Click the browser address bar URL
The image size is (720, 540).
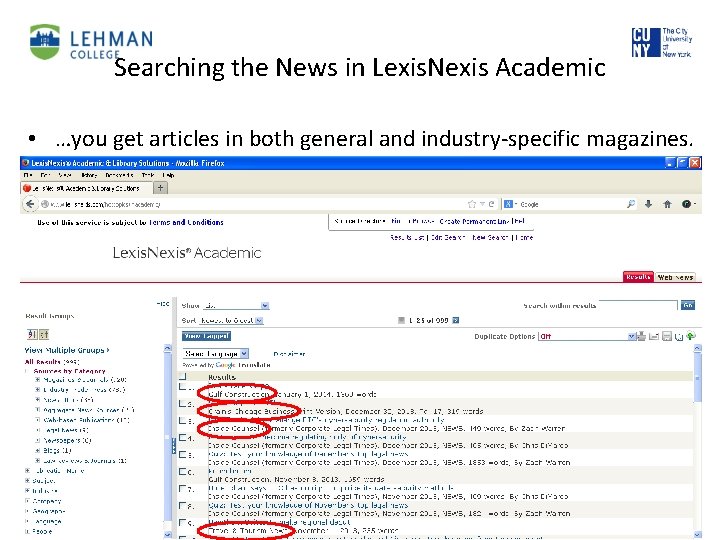[x=106, y=204]
